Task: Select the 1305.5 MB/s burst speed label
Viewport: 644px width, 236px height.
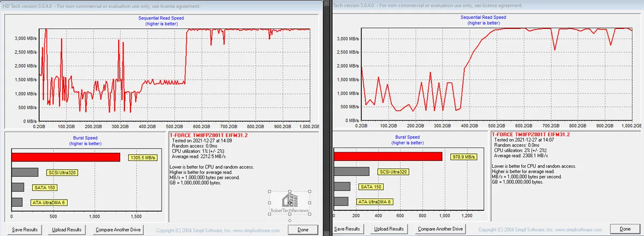Action: pyautogui.click(x=143, y=158)
